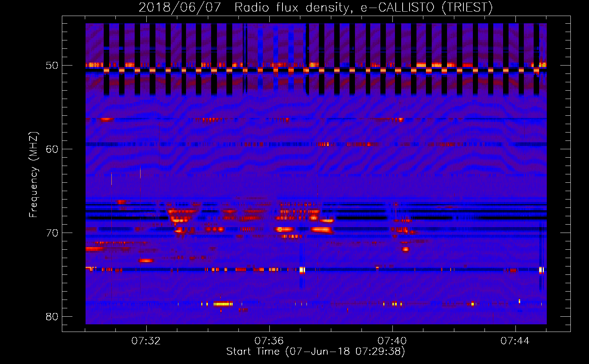
Task: Click the plot title text
Action: pyautogui.click(x=316, y=7)
